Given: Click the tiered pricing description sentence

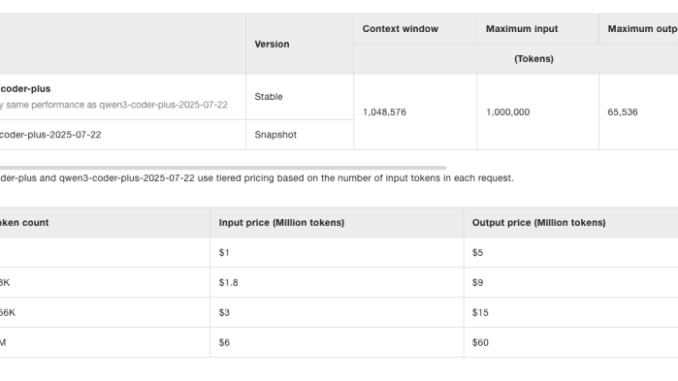Looking at the screenshot, I should (x=257, y=178).
